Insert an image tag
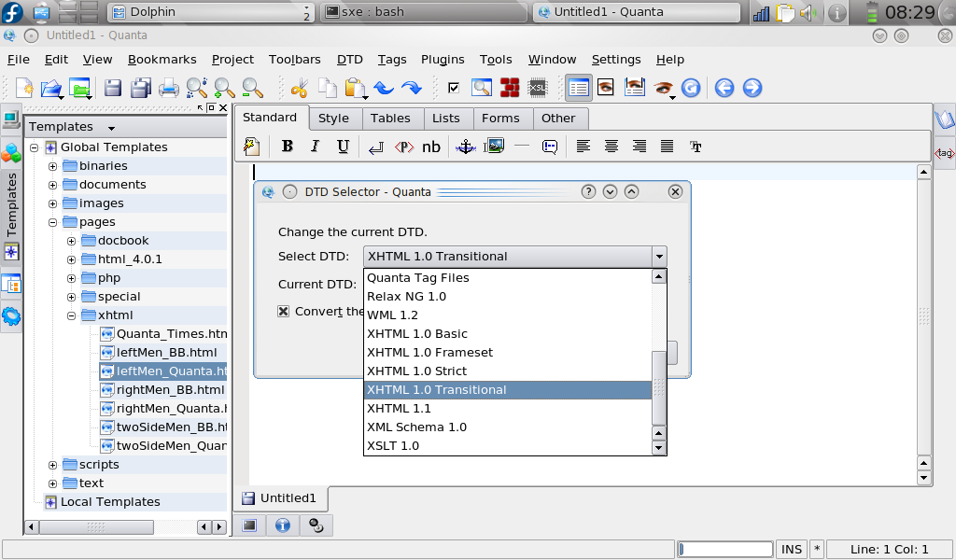956x560 pixels. (494, 147)
